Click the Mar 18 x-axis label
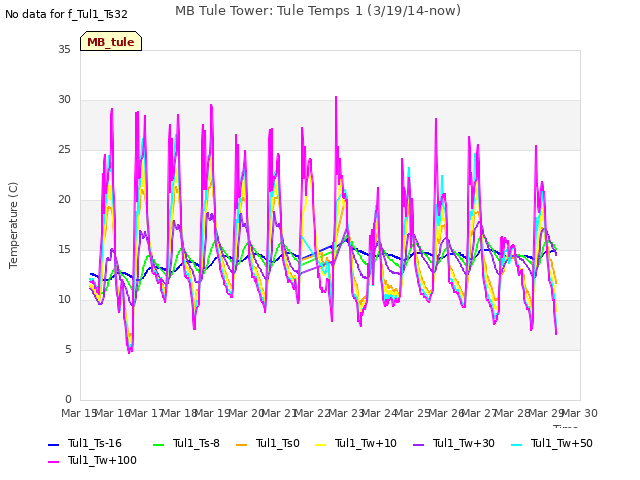640x480 pixels. click(180, 413)
